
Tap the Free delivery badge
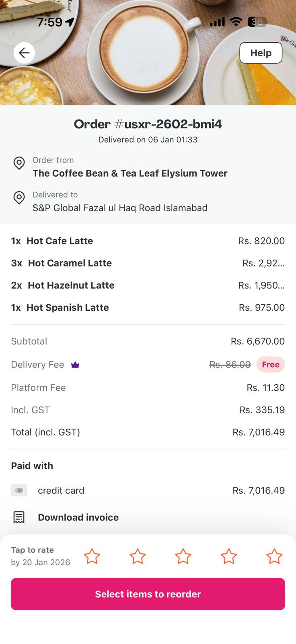click(x=271, y=365)
